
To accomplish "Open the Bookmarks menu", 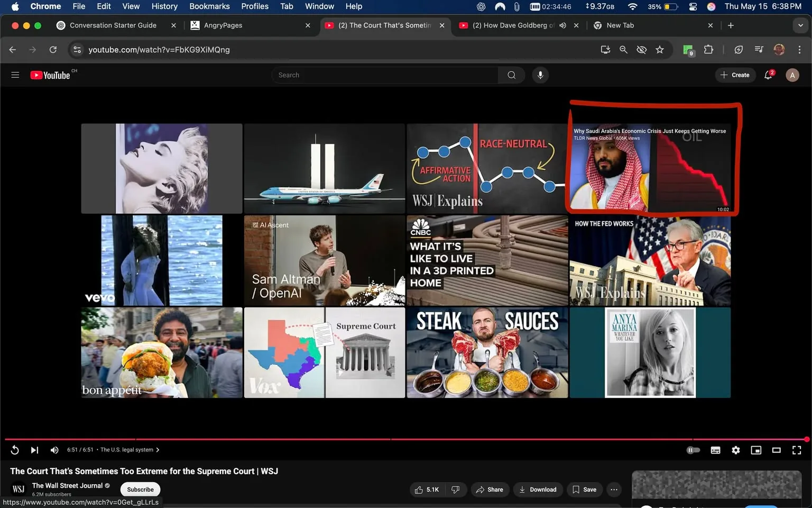I will coord(209,6).
